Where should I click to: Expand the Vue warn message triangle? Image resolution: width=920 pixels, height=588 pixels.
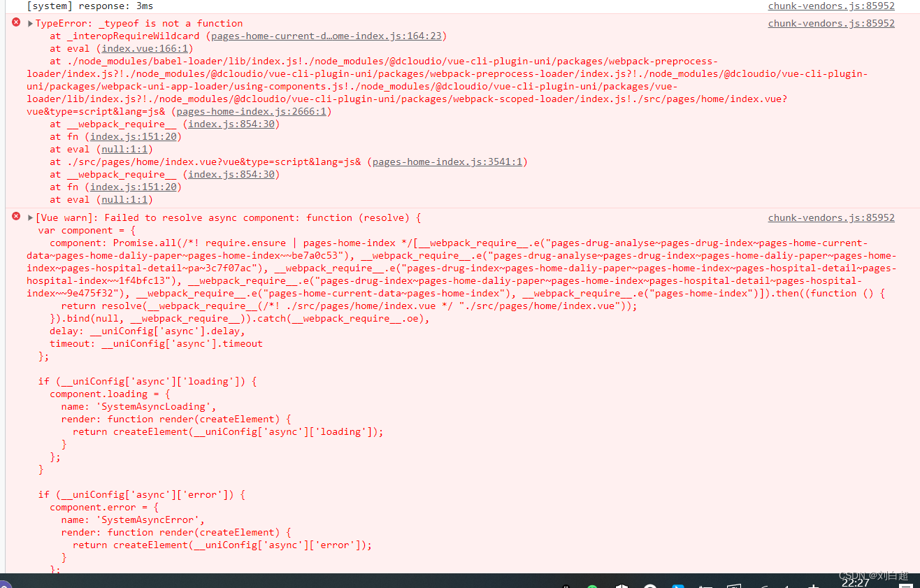[x=30, y=218]
